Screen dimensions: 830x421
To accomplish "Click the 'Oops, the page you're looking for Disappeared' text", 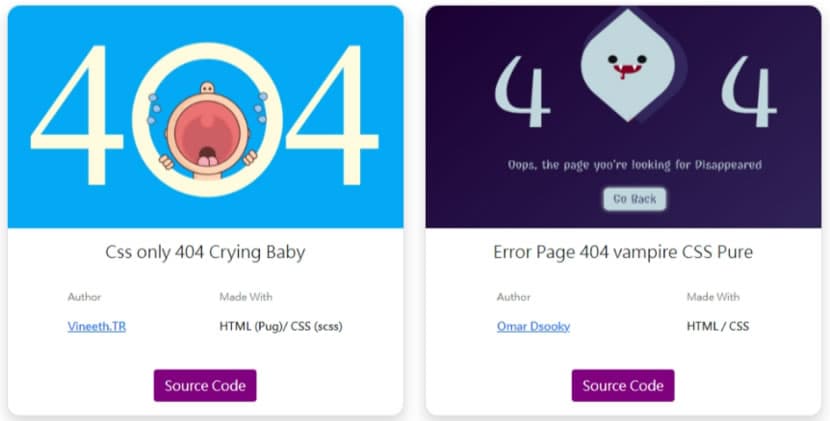I will [x=635, y=165].
